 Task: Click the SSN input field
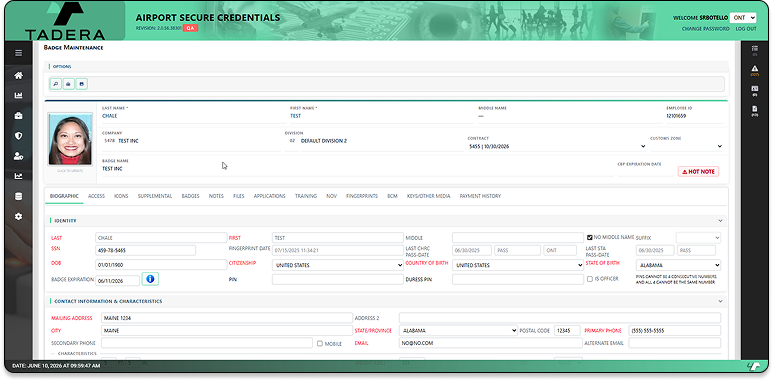(145, 250)
